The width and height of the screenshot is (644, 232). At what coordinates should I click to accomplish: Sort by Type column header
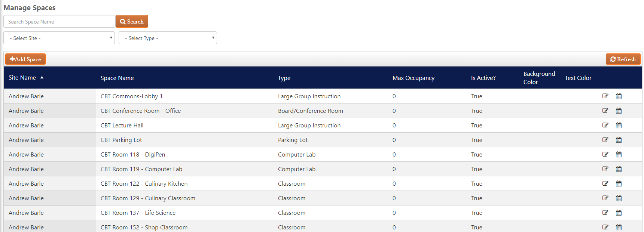[x=284, y=78]
